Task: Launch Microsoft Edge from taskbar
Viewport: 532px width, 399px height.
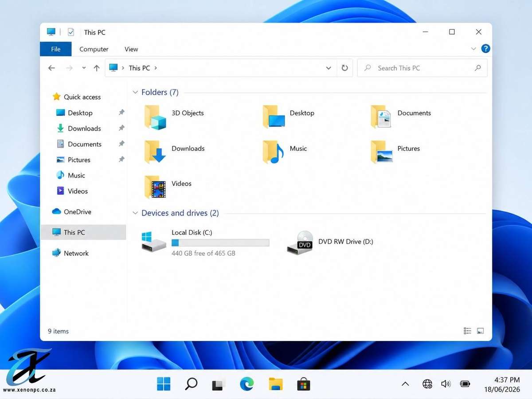Action: pyautogui.click(x=246, y=384)
